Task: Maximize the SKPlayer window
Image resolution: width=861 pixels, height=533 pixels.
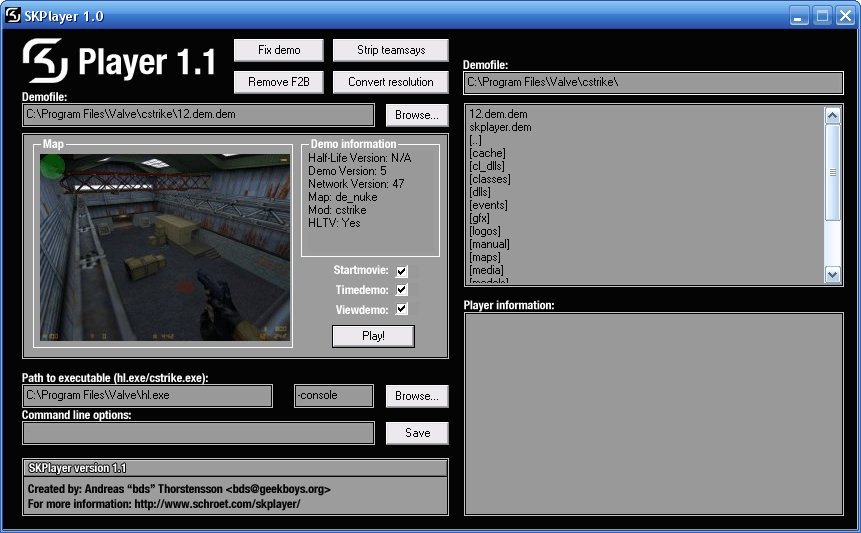Action: [x=823, y=15]
